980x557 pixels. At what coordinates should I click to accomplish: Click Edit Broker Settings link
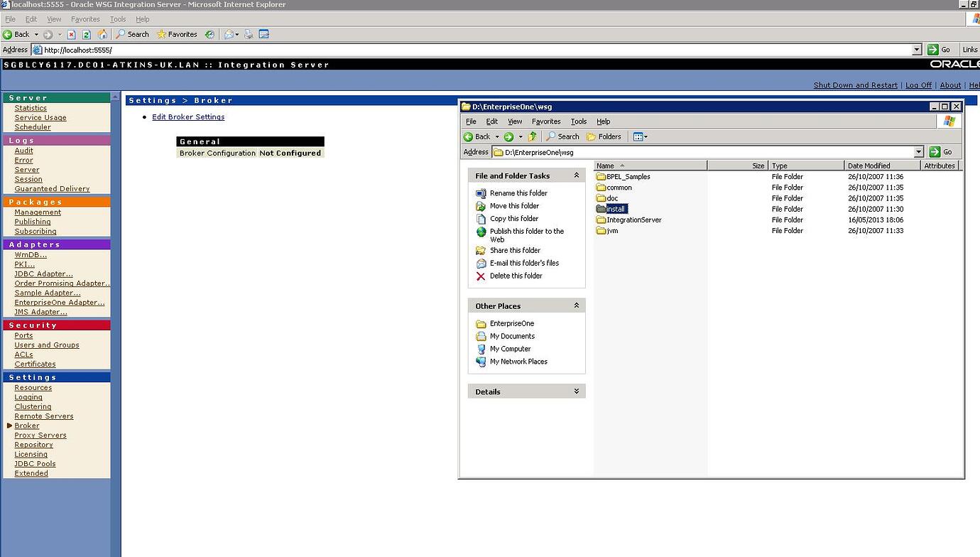click(188, 117)
